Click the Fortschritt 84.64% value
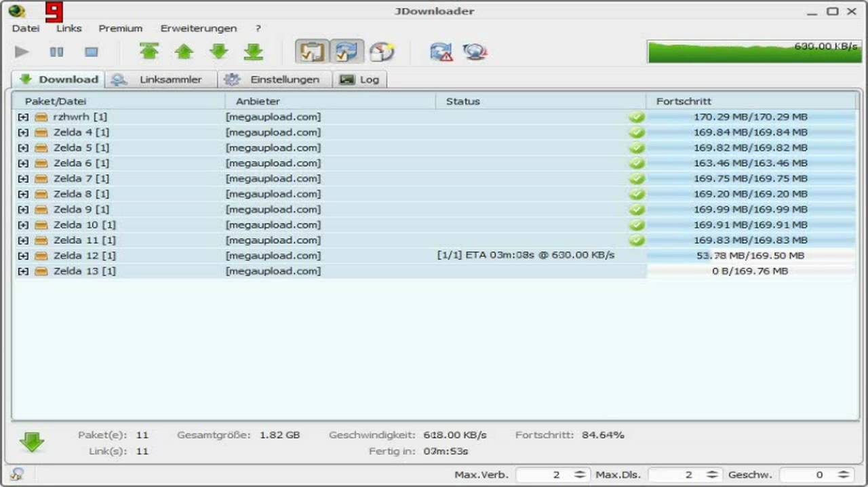868x487 pixels. click(x=603, y=435)
